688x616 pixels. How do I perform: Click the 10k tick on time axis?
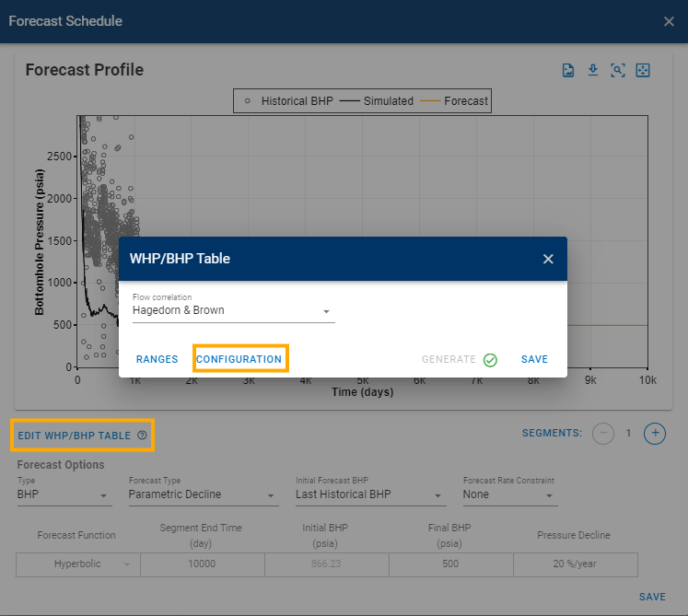(x=647, y=380)
